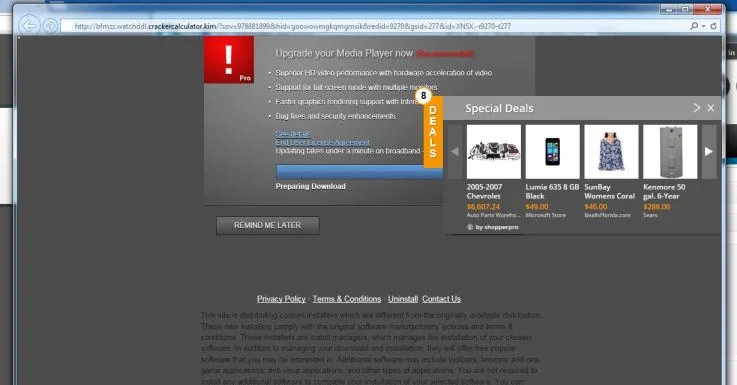
Task: Expand Special Deals with the chevron arrow
Action: [697, 108]
